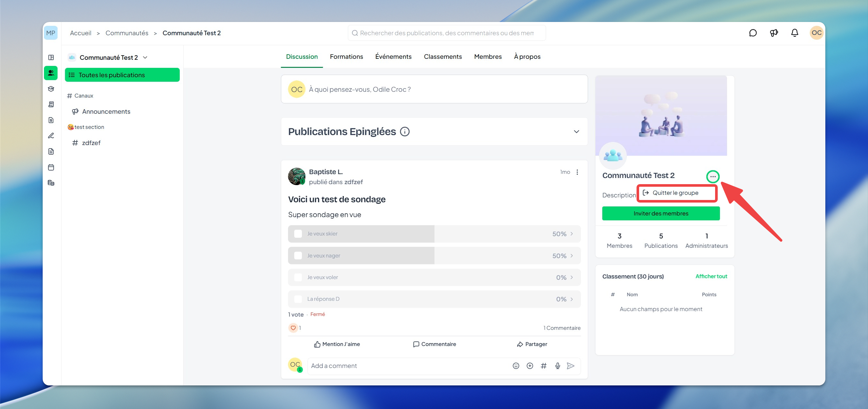Expand voters for 'Je veux skier' chevron
The height and width of the screenshot is (409, 868).
572,234
